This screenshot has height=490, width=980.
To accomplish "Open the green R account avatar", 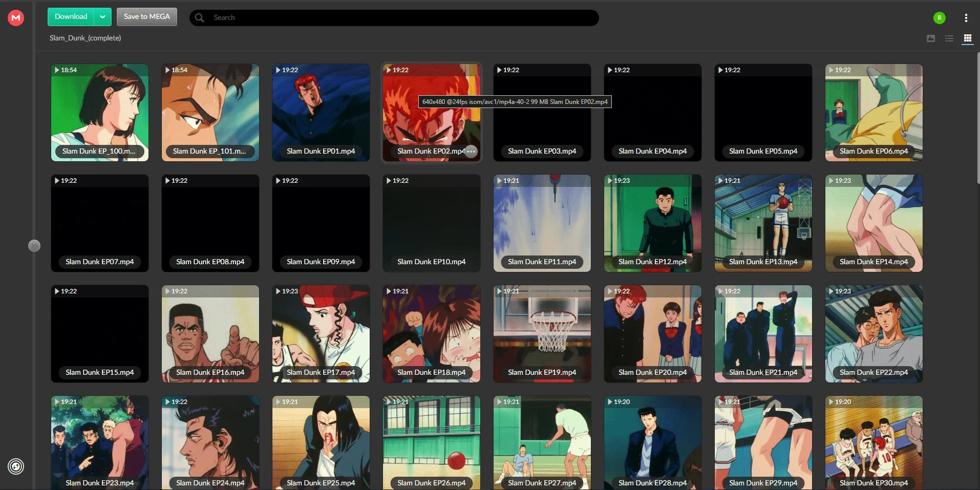I will tap(939, 18).
